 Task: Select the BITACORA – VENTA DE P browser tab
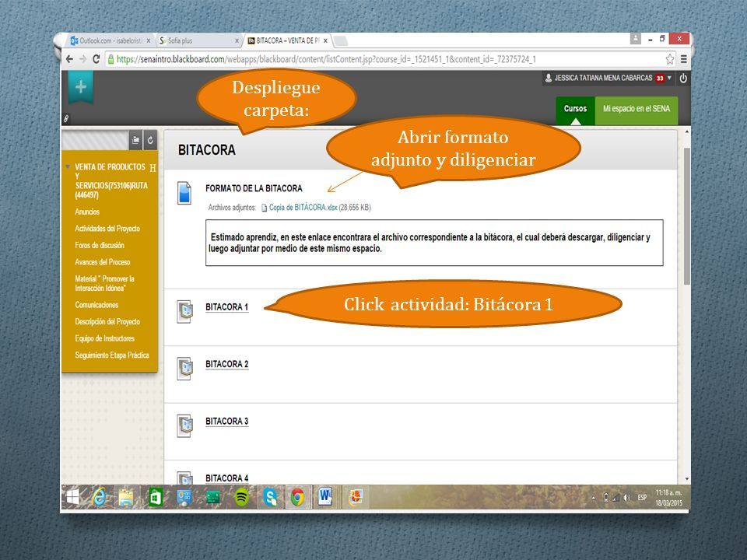point(288,41)
